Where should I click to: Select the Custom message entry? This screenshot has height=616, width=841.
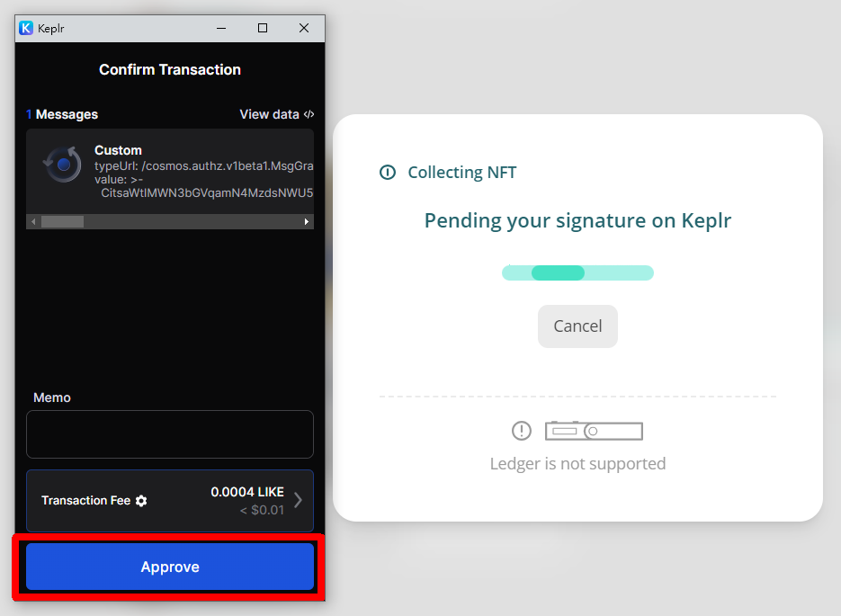pos(170,171)
